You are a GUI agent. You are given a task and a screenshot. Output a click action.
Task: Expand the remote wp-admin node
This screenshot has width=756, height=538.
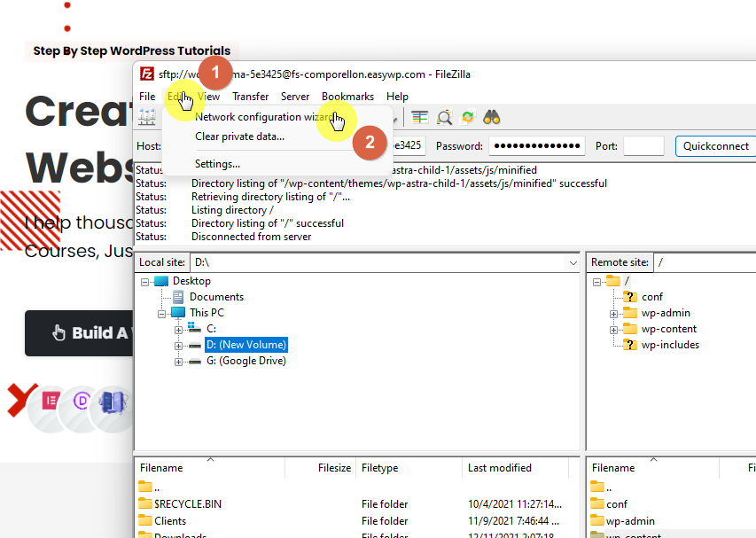(613, 314)
